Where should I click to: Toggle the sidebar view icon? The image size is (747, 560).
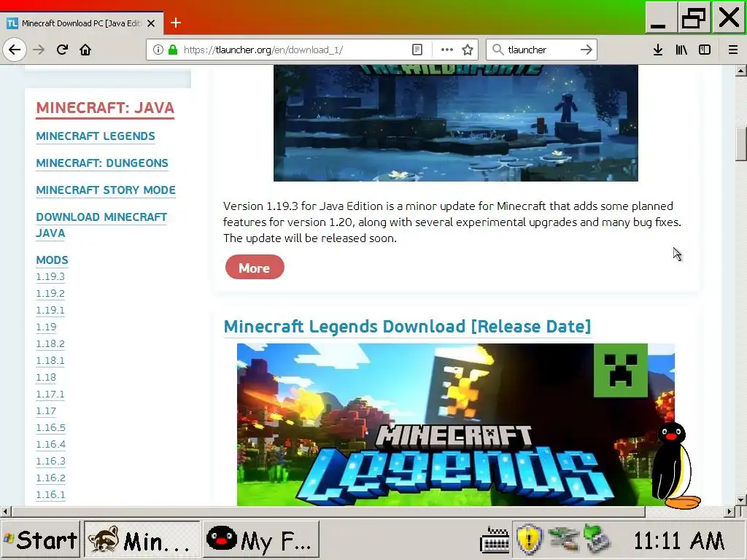(x=705, y=50)
